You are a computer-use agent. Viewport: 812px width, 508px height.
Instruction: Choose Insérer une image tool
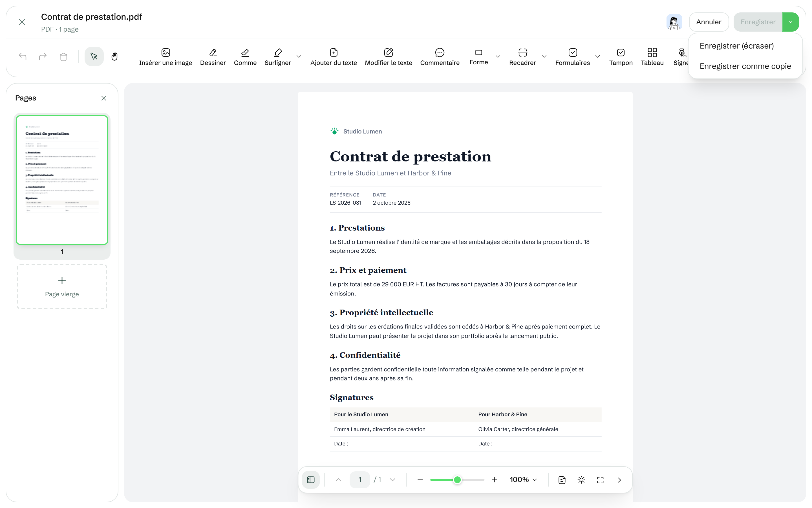(x=166, y=57)
